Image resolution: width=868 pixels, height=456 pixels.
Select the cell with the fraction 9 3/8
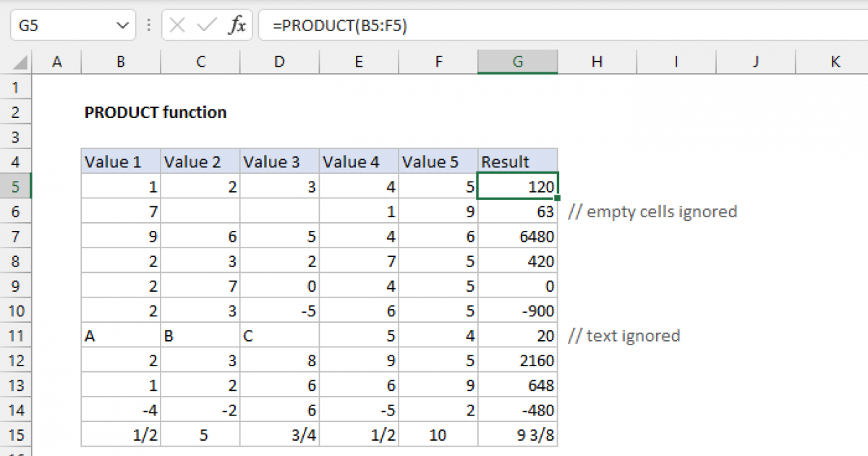point(517,434)
